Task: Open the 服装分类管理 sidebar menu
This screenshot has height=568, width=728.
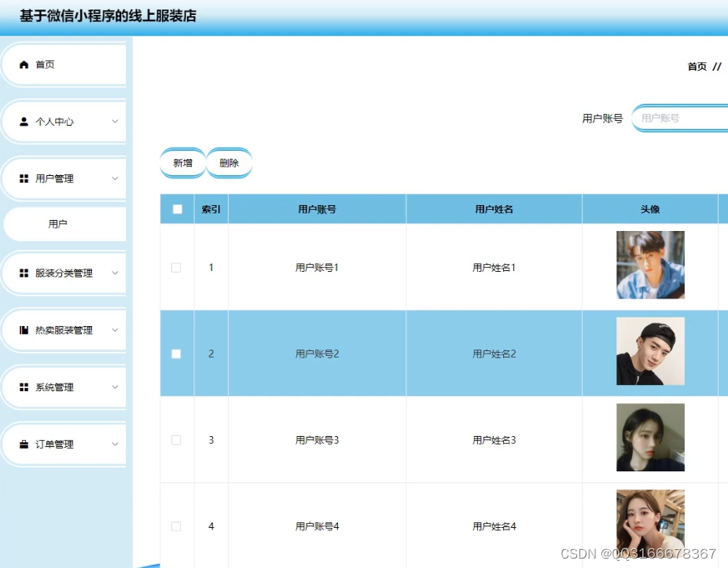Action: pos(64,273)
